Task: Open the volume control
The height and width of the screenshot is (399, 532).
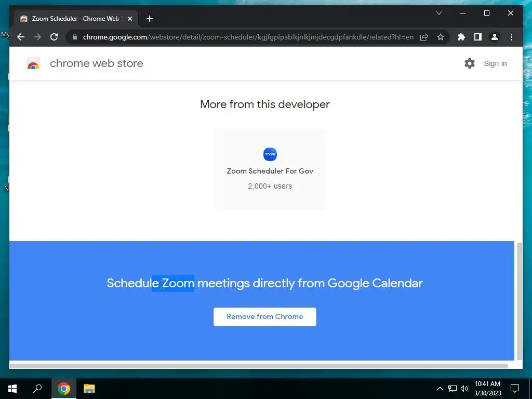Action: (x=464, y=389)
